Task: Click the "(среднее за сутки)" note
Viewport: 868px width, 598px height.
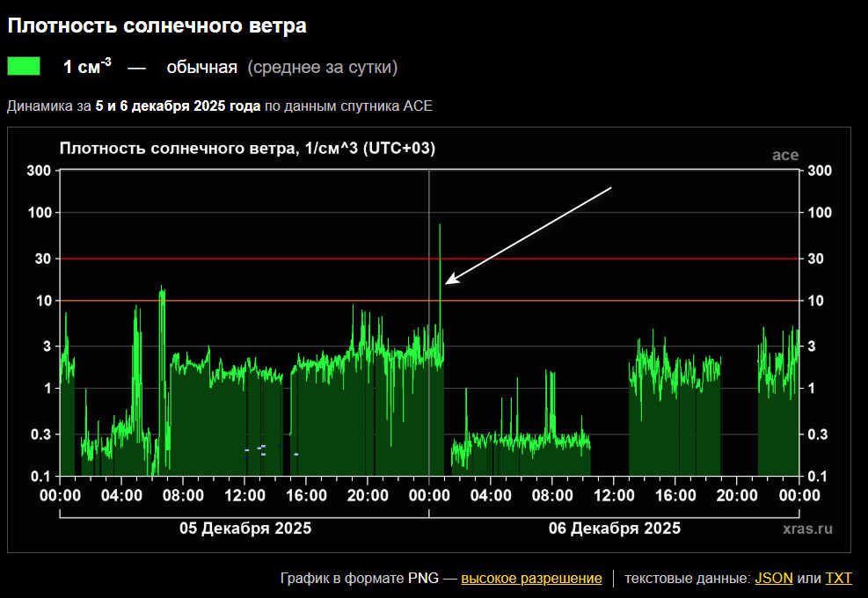Action: [x=323, y=67]
